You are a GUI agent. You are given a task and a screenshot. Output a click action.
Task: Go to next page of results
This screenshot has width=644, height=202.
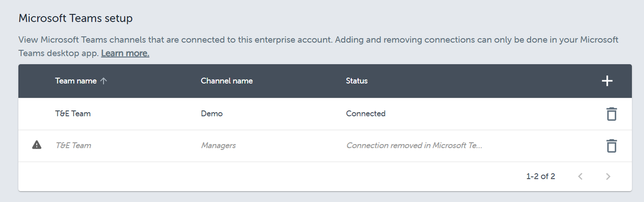point(608,176)
